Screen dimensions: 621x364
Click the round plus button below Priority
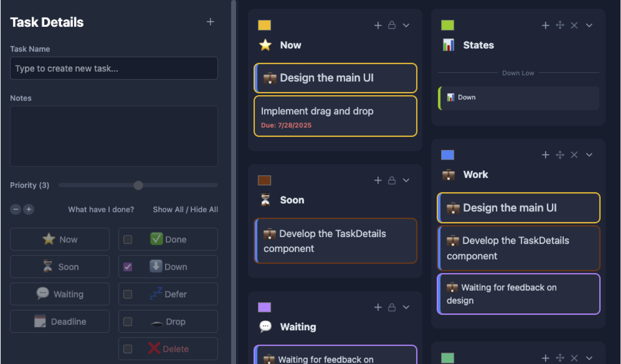pyautogui.click(x=29, y=209)
